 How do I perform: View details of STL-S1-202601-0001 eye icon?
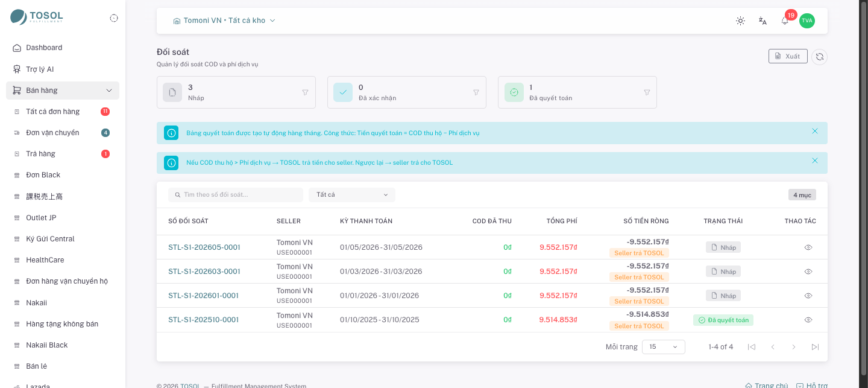(808, 296)
